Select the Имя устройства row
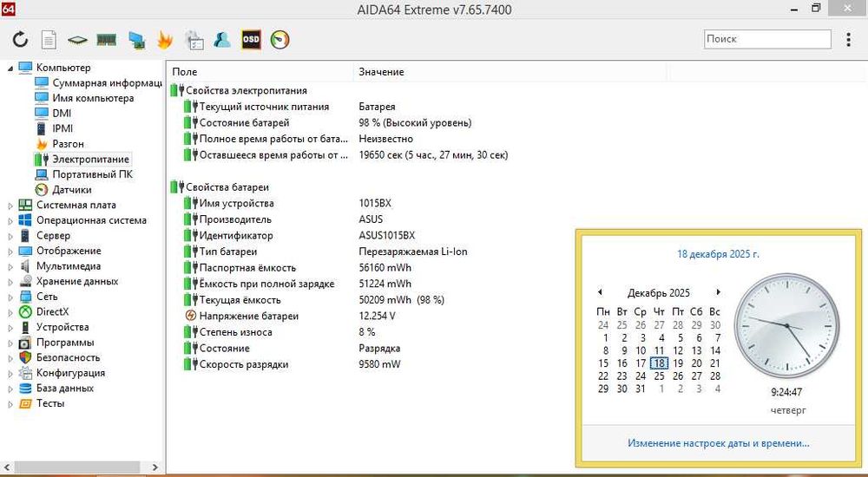The width and height of the screenshot is (868, 477). [x=236, y=203]
